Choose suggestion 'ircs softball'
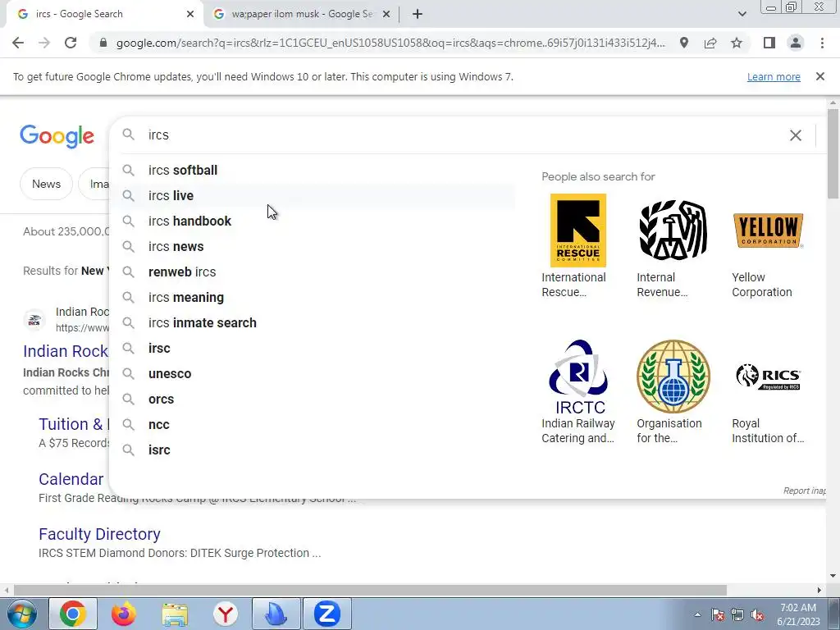Viewport: 840px width, 630px height. (x=312, y=171)
